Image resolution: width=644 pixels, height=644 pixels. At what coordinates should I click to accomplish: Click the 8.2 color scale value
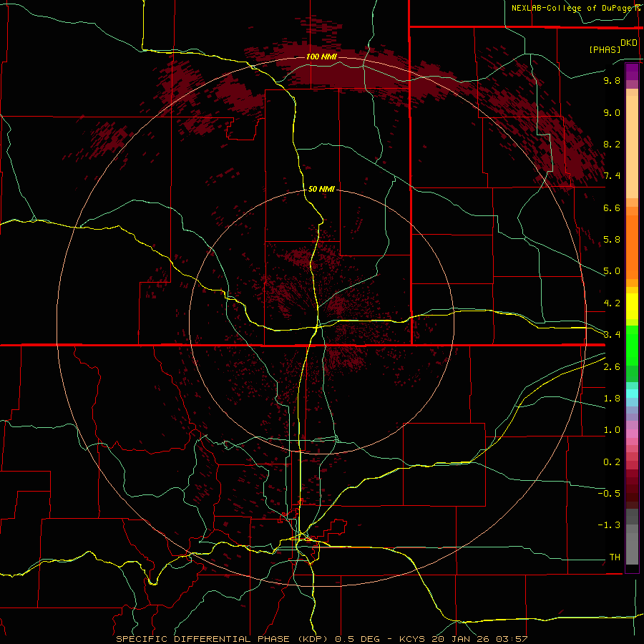(x=612, y=144)
